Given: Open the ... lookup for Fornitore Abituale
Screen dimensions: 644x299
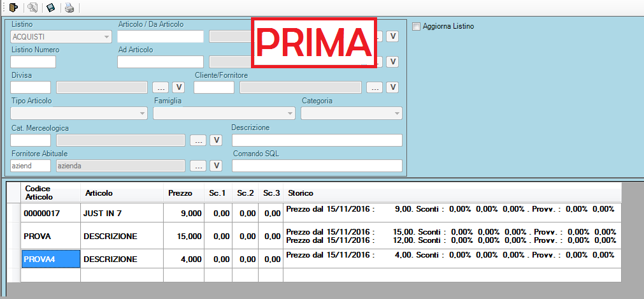Looking at the screenshot, I should pyautogui.click(x=198, y=166).
